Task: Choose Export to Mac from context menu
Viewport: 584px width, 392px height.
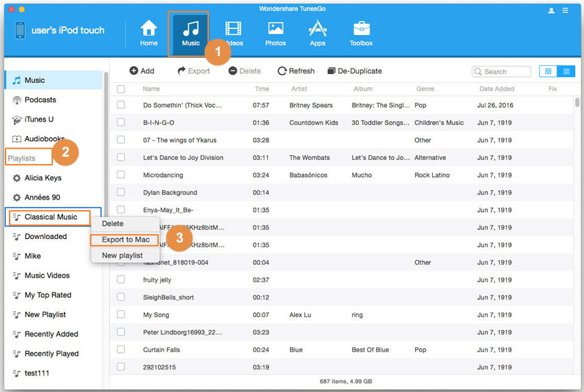Action: (125, 240)
